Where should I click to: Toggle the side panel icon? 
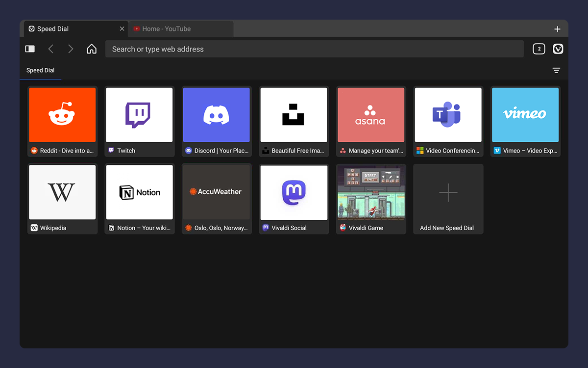(x=30, y=49)
